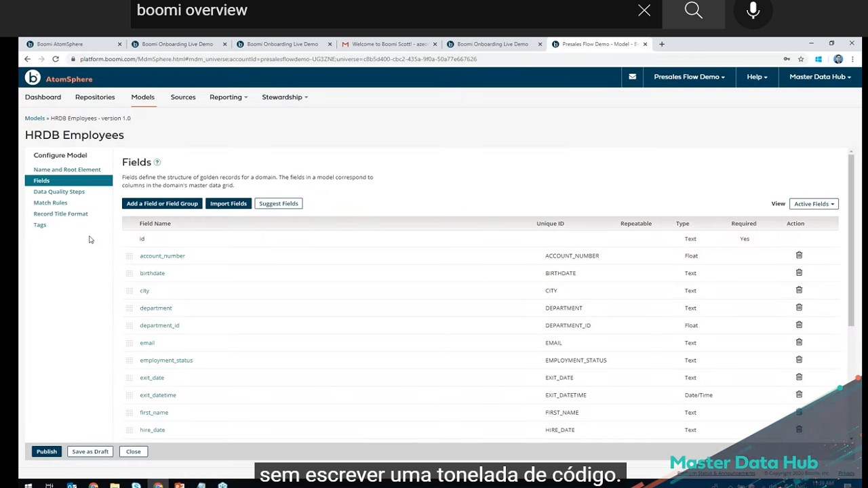
Task: Follow the Models breadcrumb link
Action: [x=35, y=118]
